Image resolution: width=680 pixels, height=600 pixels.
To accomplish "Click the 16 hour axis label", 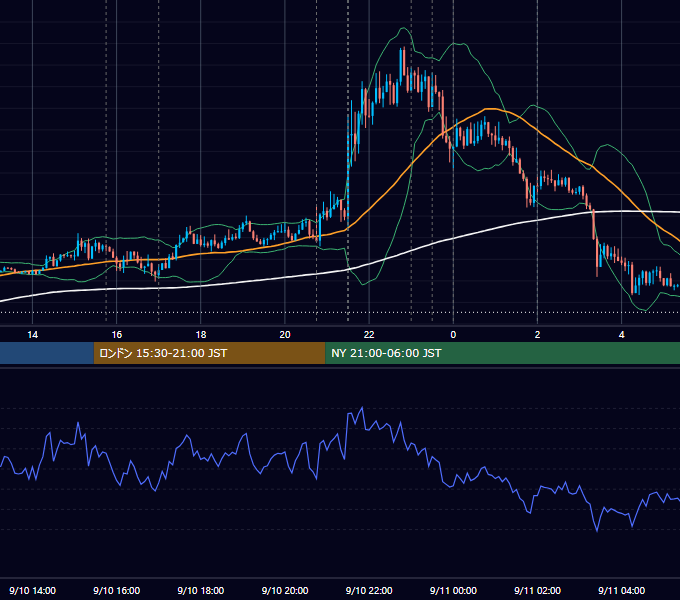I will (x=117, y=335).
